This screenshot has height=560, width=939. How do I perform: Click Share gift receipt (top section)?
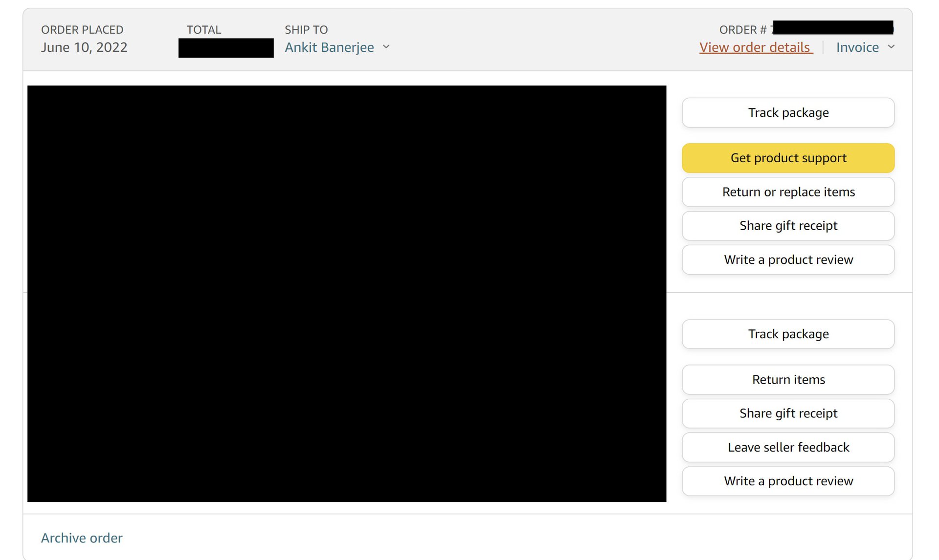(x=789, y=225)
